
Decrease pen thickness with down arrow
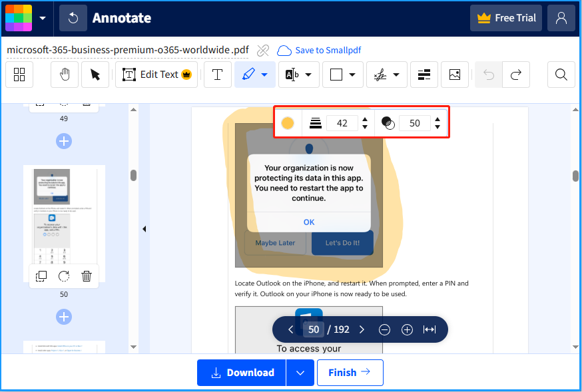(x=365, y=127)
